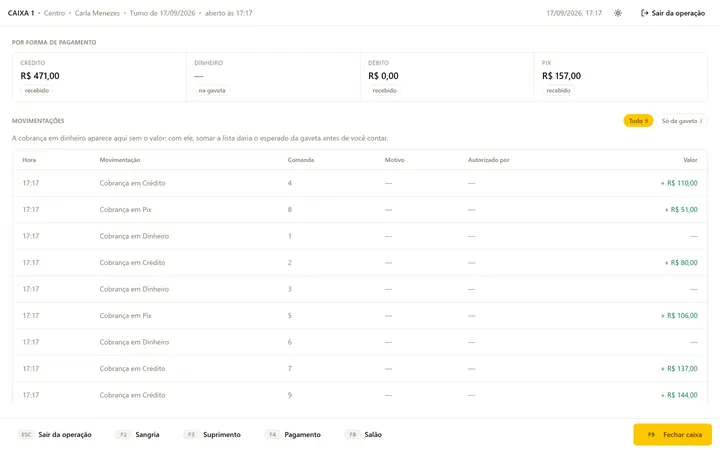Select Cobrança em Pix row for comanda 8

point(360,209)
